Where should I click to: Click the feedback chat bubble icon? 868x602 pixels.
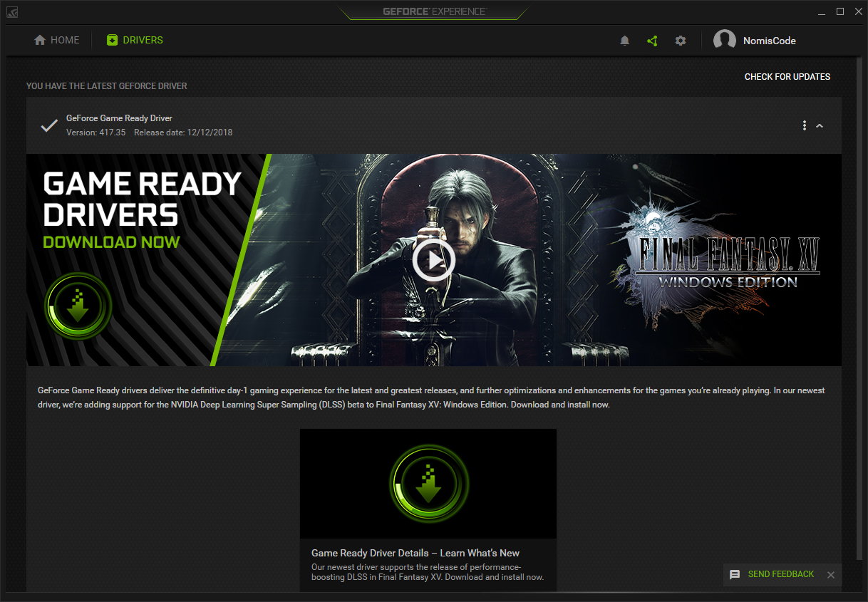click(x=735, y=574)
